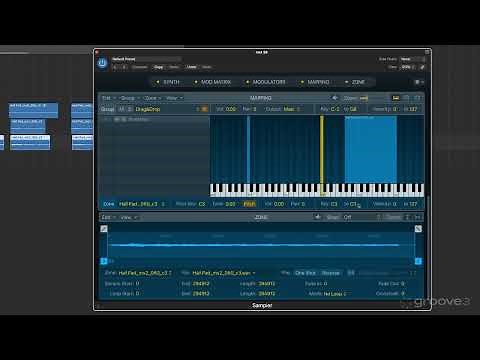Open the Side Chain source dropdown
Viewport: 480px width, 360px height.
pos(412,59)
